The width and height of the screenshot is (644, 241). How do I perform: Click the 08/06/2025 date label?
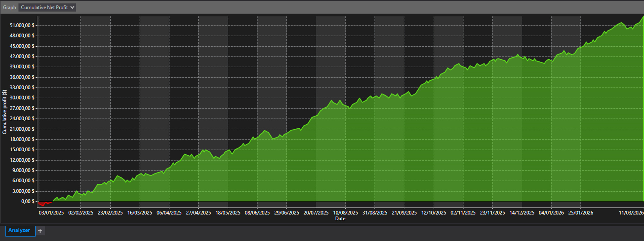point(257,213)
